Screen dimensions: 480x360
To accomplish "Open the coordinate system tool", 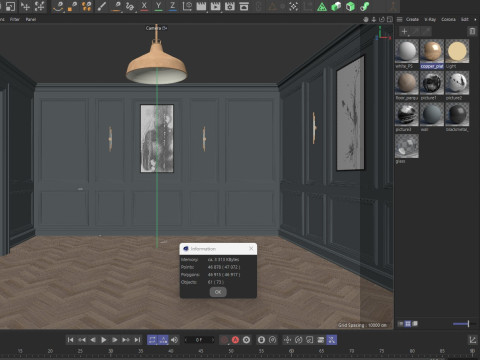I will (x=187, y=6).
